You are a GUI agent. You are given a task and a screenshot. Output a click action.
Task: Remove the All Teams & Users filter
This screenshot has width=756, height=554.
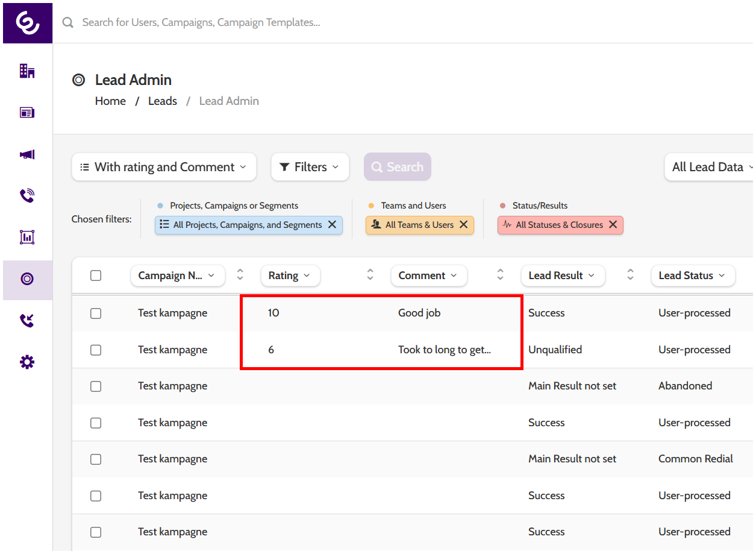tap(464, 225)
